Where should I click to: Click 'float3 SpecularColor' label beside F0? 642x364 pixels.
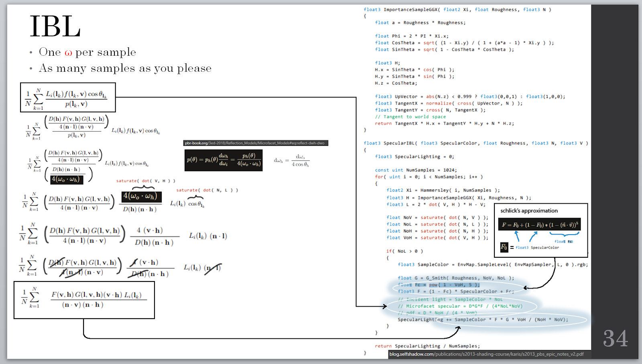click(x=537, y=247)
